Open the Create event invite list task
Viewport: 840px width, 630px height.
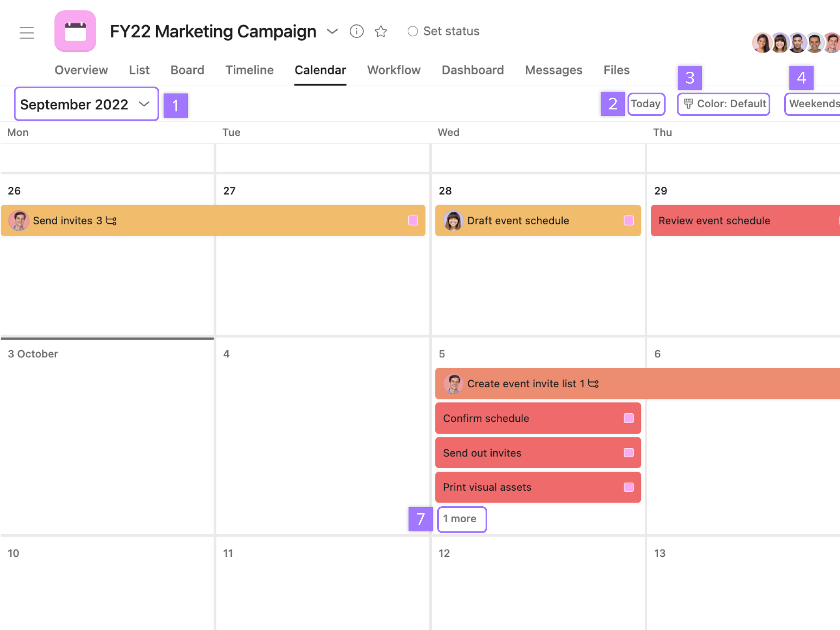pos(637,384)
